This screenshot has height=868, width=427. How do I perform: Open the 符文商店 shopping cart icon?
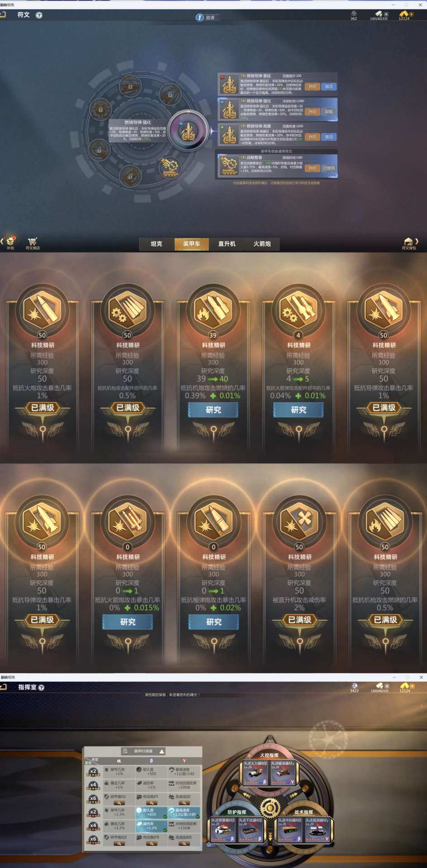click(32, 242)
